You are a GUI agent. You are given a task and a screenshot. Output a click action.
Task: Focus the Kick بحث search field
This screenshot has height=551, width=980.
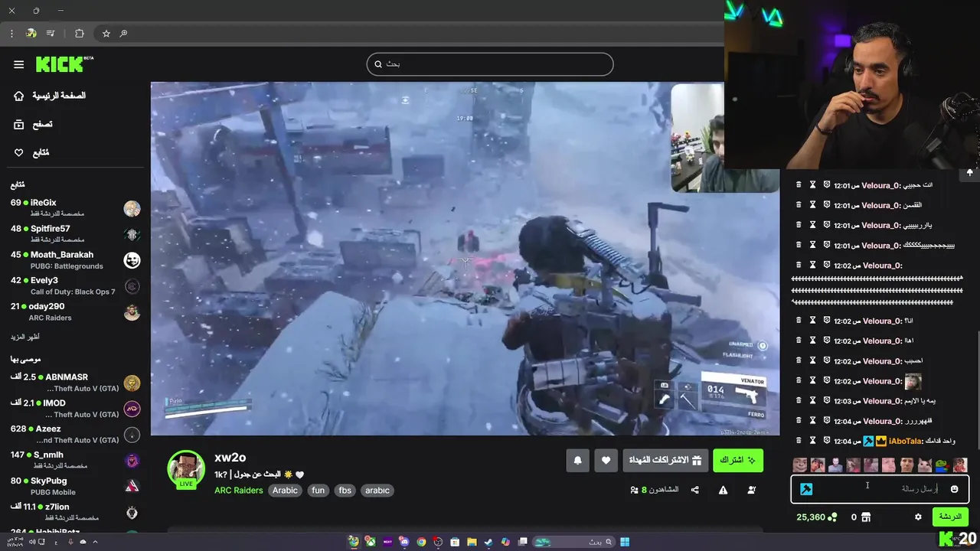(490, 64)
